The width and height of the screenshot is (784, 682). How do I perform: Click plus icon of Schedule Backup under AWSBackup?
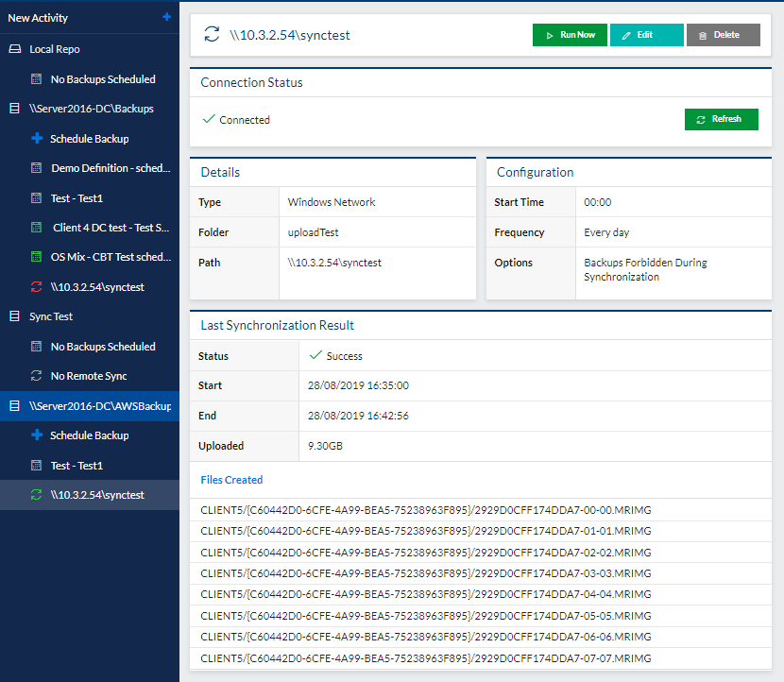(37, 435)
